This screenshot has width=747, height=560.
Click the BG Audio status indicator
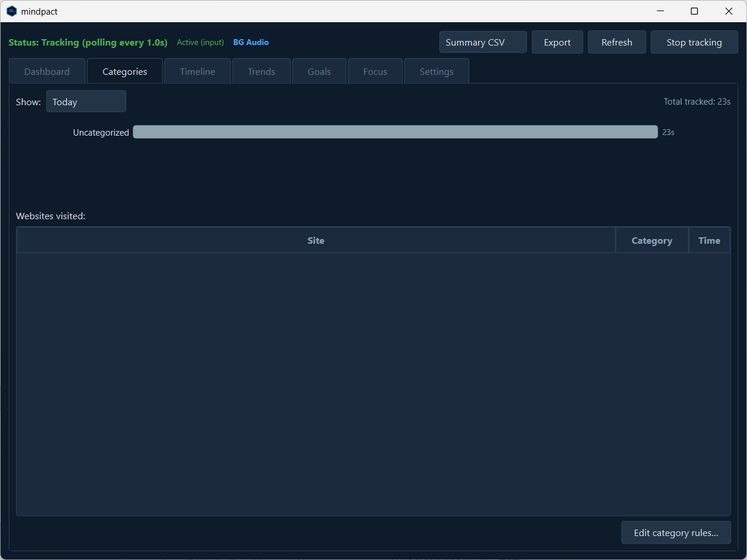[251, 42]
